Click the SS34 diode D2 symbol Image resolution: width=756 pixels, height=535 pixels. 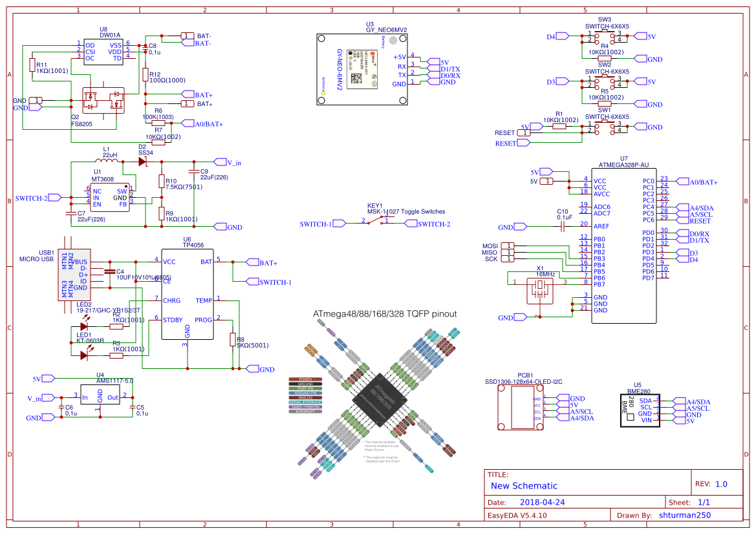(x=141, y=162)
